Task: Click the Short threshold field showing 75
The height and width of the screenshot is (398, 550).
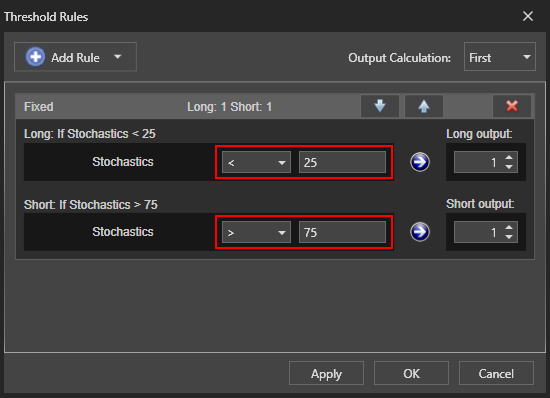Action: (x=342, y=232)
